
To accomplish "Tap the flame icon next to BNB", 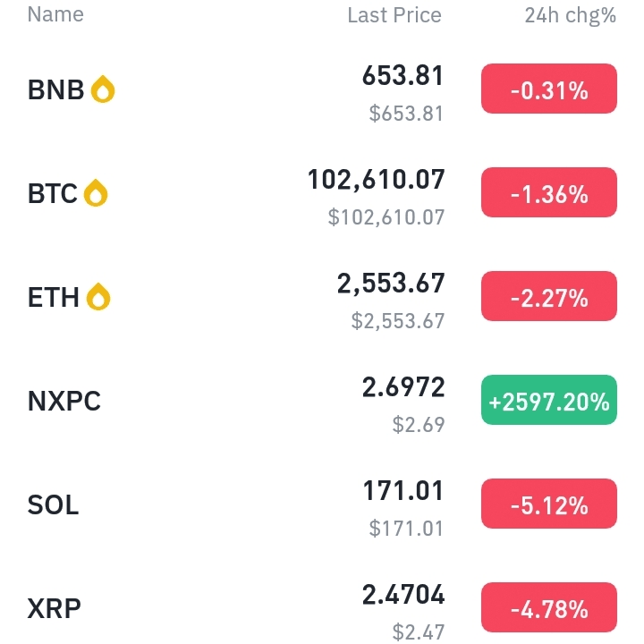I will 103,89.
